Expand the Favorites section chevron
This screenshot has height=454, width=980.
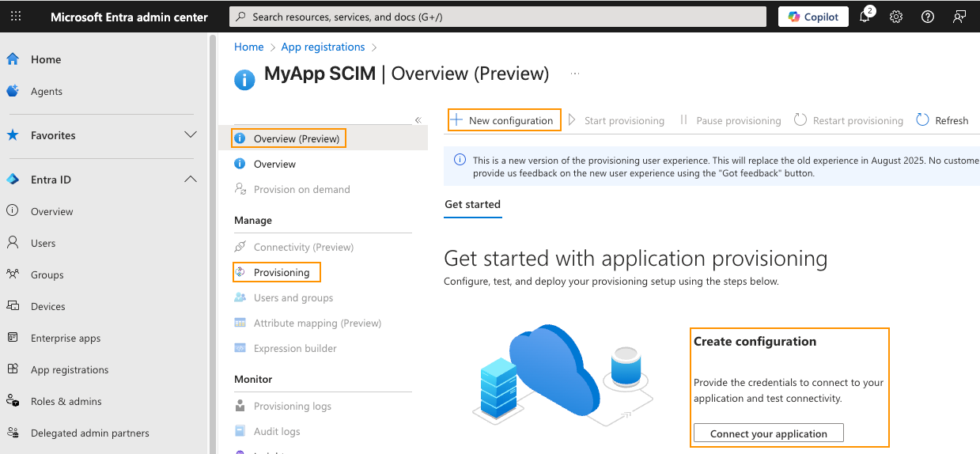[x=191, y=135]
